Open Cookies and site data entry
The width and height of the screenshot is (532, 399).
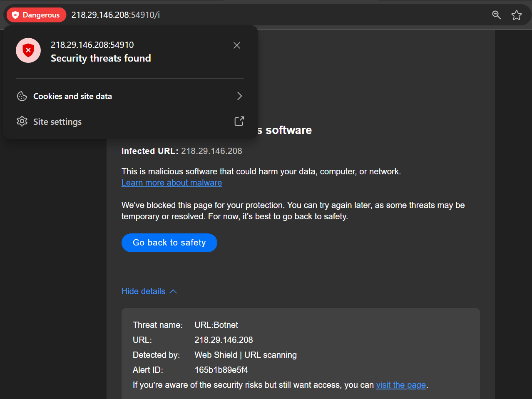[72, 96]
